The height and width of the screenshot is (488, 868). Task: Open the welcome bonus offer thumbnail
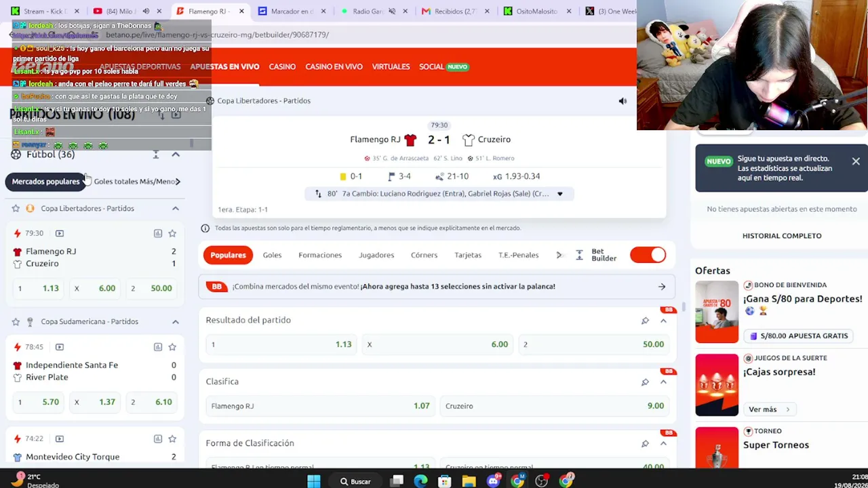717,312
